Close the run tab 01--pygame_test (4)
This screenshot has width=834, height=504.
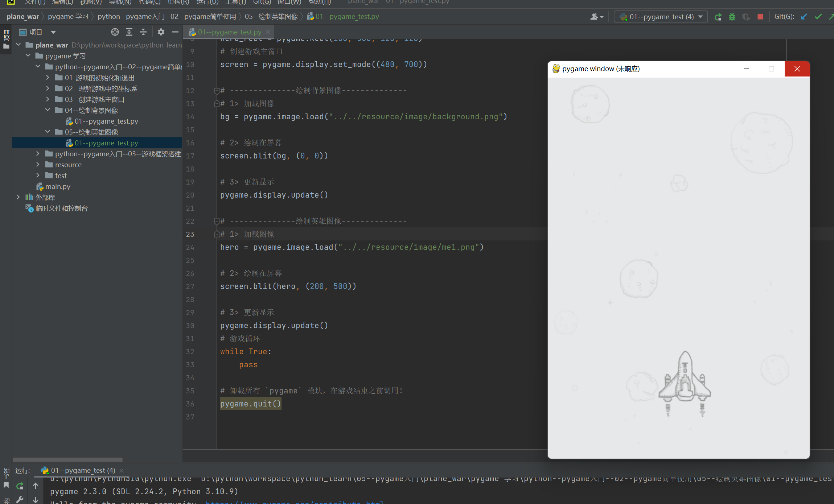(x=122, y=470)
